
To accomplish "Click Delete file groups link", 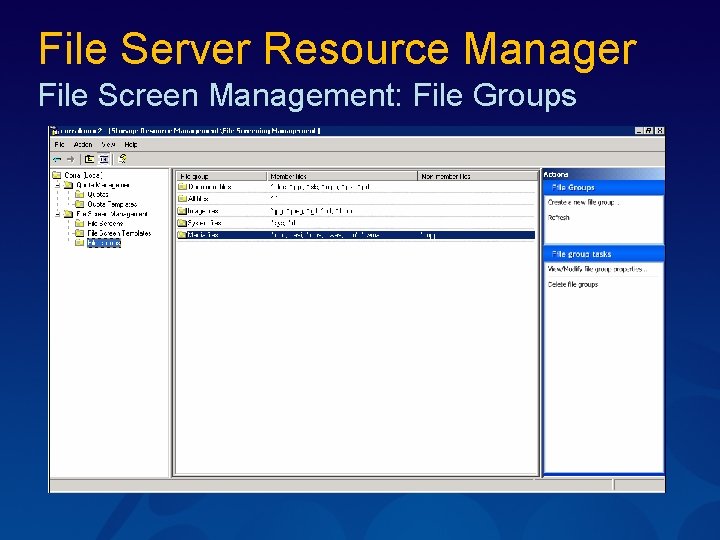I will click(573, 285).
